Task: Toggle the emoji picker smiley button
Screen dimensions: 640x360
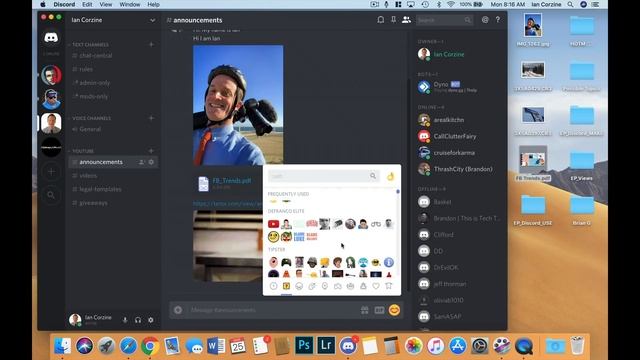Action: [394, 310]
